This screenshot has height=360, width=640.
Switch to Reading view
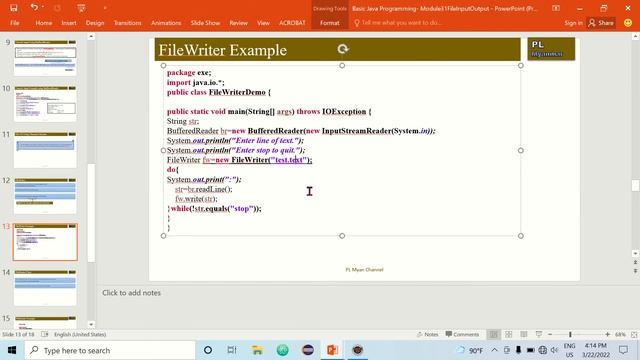pos(524,334)
